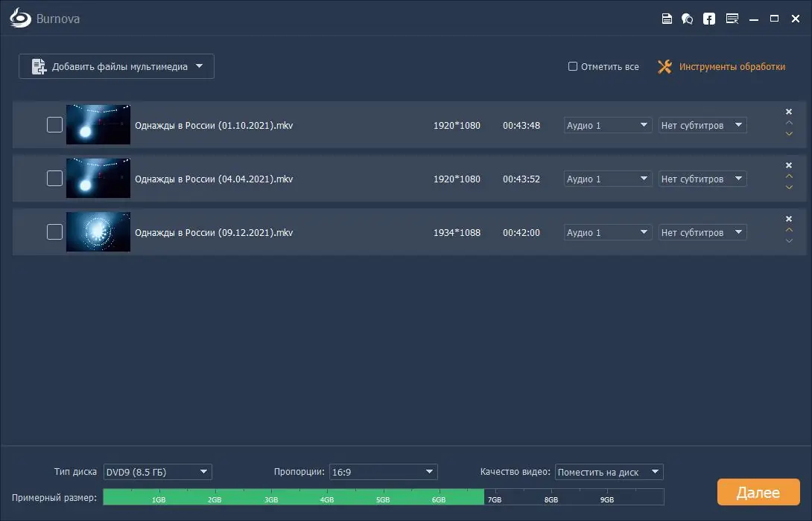Click the add media file icon
812x521 pixels.
point(39,66)
